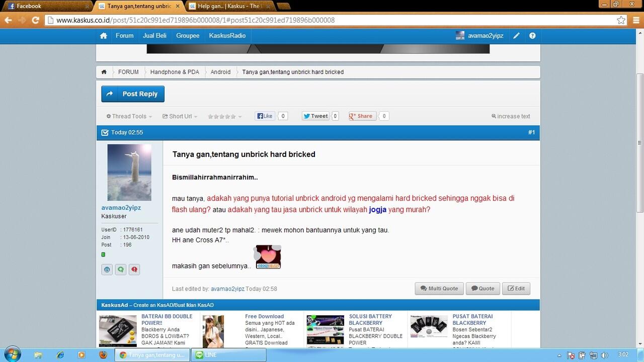Click the blue profile icon under user info
Viewport: 644px width, 362px height.
107,269
